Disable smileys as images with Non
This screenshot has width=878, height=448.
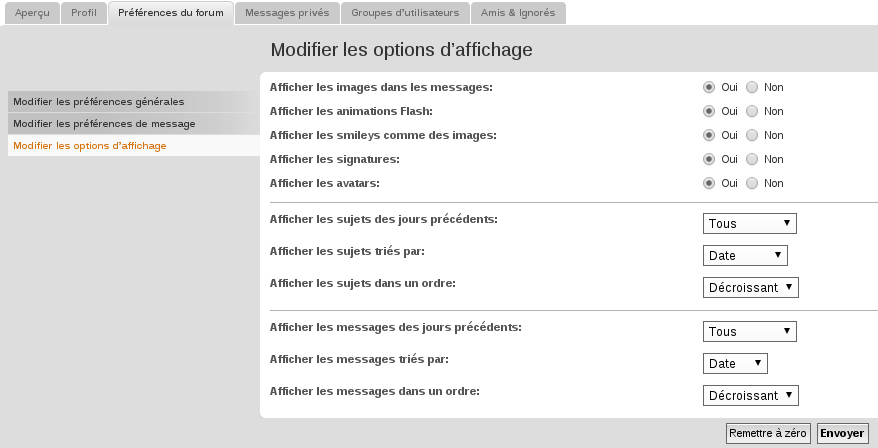click(x=752, y=135)
